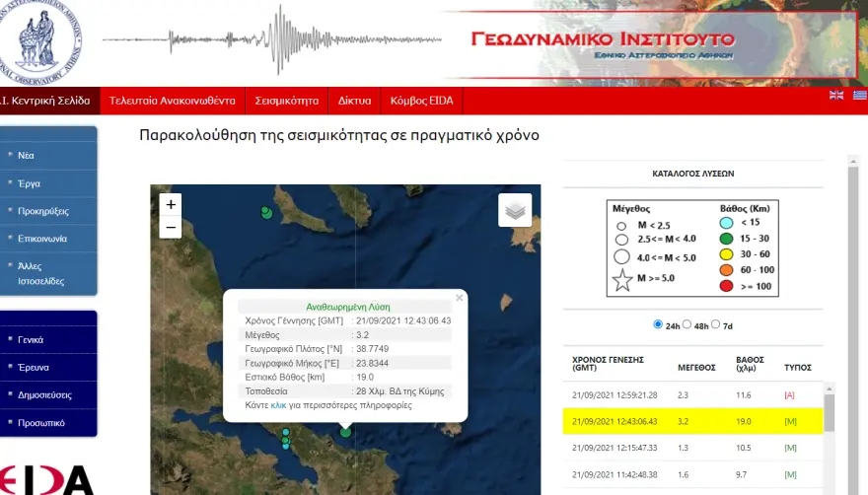Select the 48h time range radio button

tap(687, 324)
